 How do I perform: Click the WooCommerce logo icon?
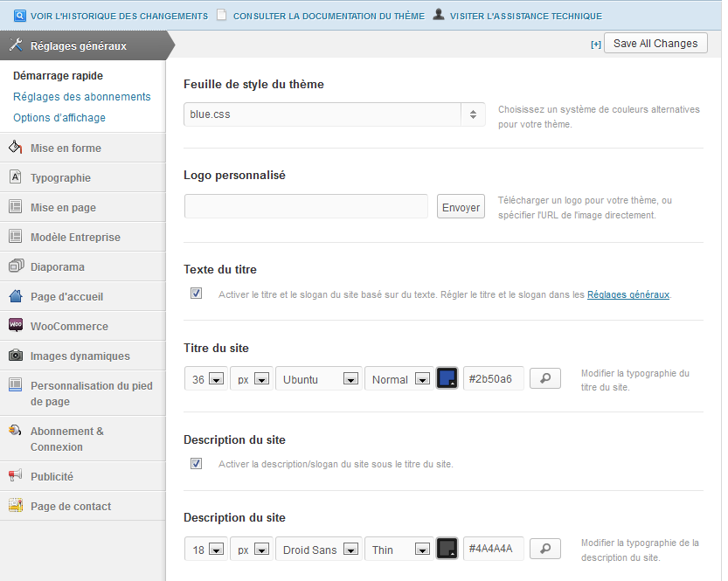pos(15,326)
